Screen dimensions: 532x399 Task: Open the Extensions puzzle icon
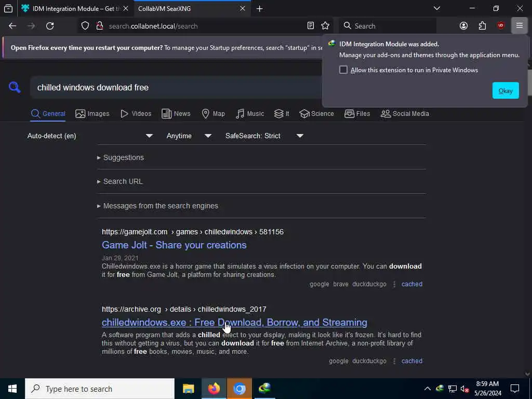[x=482, y=26]
